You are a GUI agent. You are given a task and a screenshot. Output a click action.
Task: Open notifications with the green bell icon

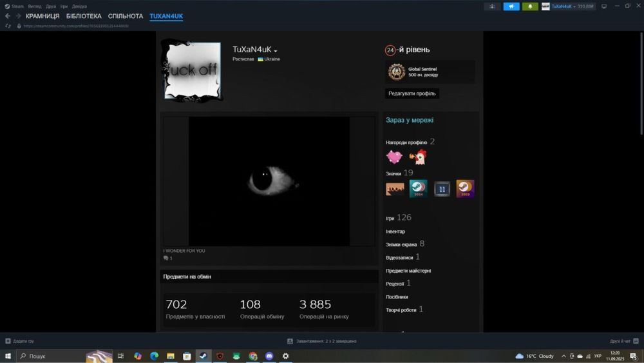pyautogui.click(x=530, y=6)
